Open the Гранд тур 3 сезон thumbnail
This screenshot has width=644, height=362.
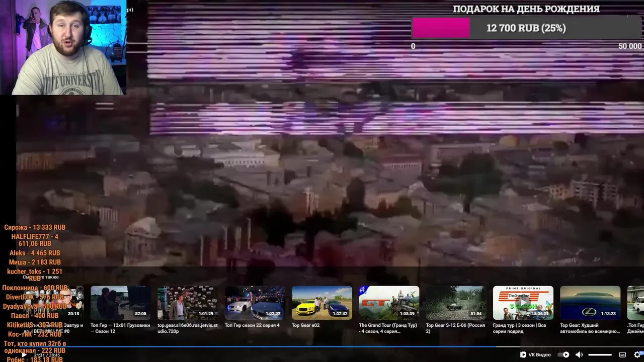(523, 303)
